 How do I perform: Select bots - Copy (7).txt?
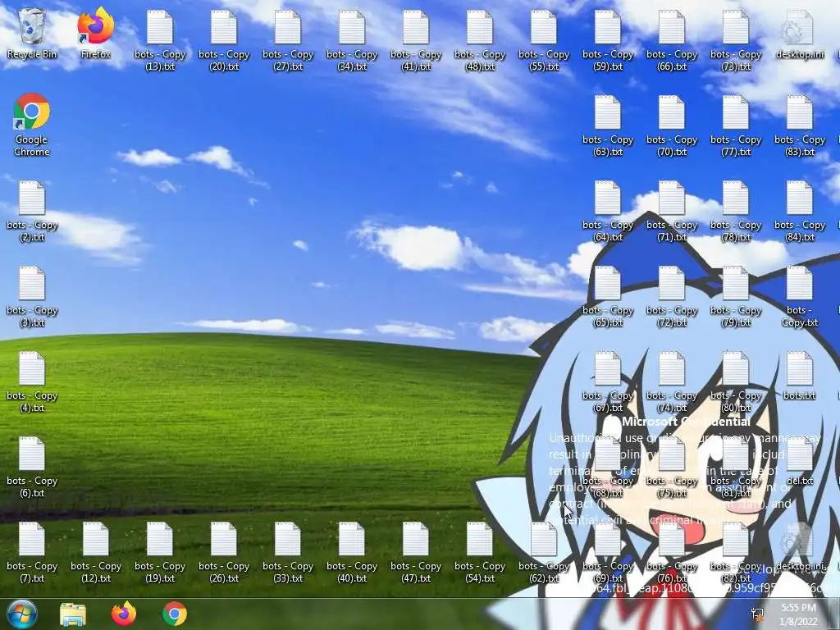[x=32, y=552]
